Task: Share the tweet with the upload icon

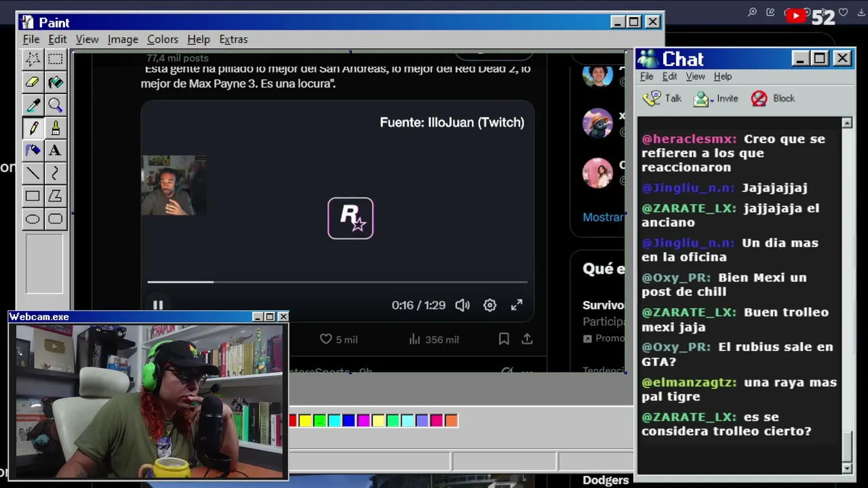Action: pos(527,339)
